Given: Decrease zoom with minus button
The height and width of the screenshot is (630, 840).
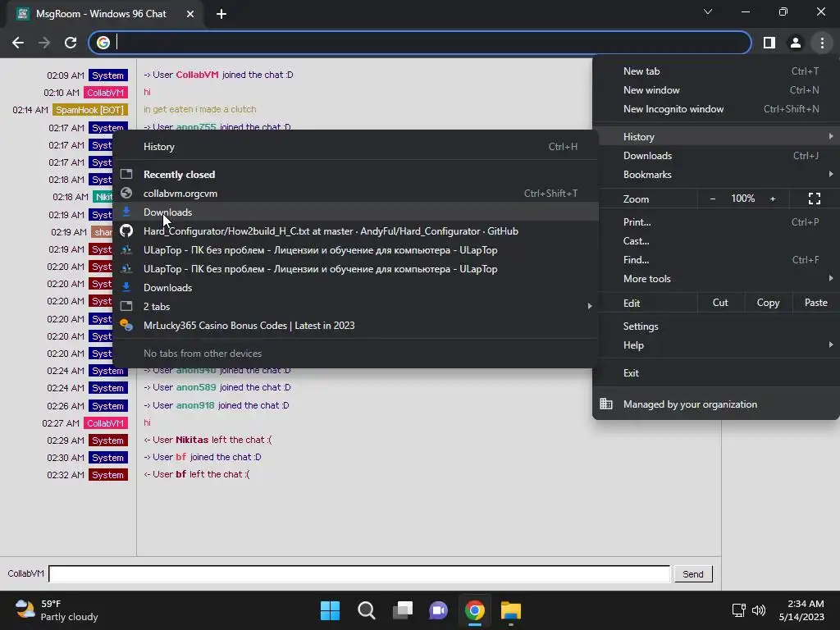Looking at the screenshot, I should point(713,199).
